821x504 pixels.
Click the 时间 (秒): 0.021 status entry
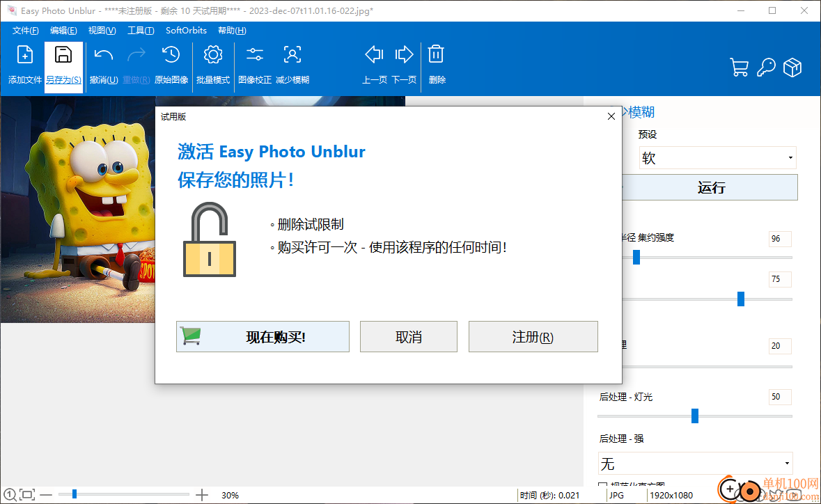pos(549,495)
